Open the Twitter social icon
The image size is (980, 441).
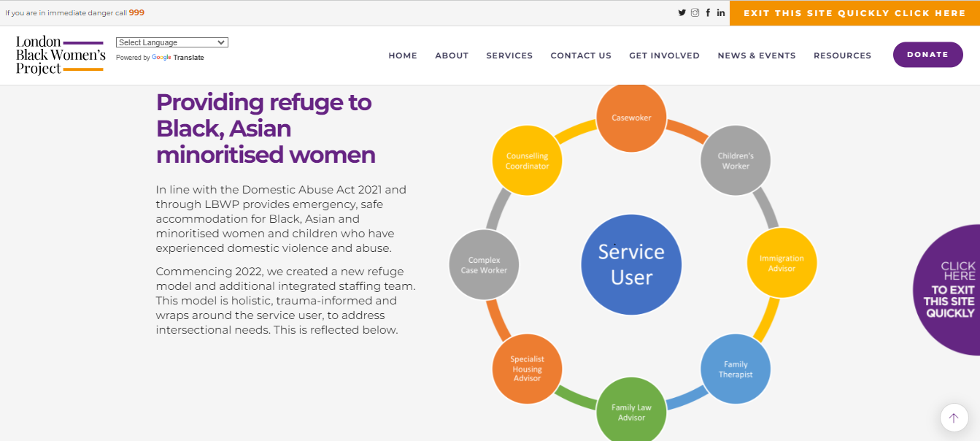pyautogui.click(x=682, y=12)
